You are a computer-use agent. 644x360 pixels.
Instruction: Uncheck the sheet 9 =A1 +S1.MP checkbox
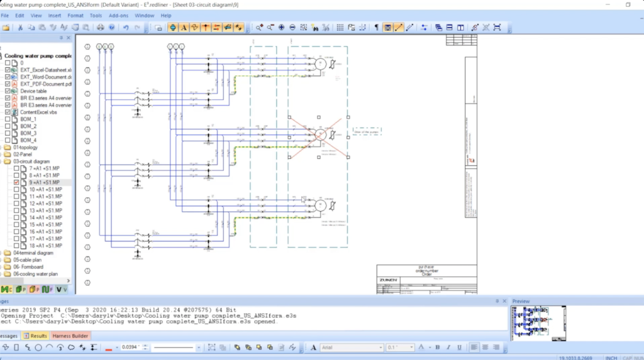click(17, 182)
